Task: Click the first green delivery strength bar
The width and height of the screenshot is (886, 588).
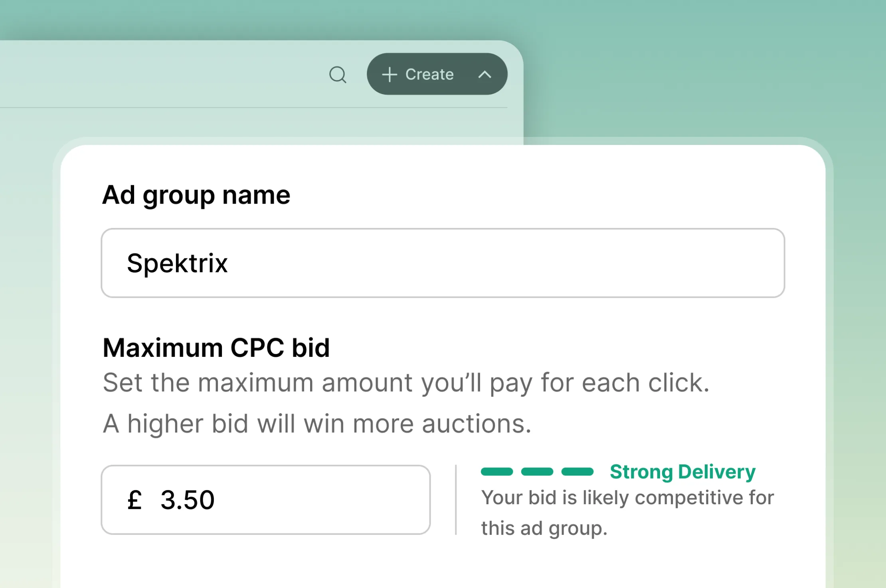Action: (497, 472)
